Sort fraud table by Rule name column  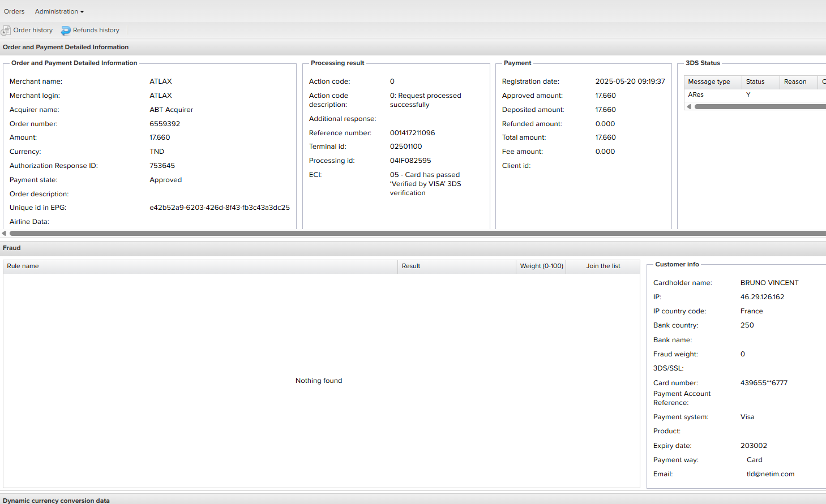click(200, 266)
